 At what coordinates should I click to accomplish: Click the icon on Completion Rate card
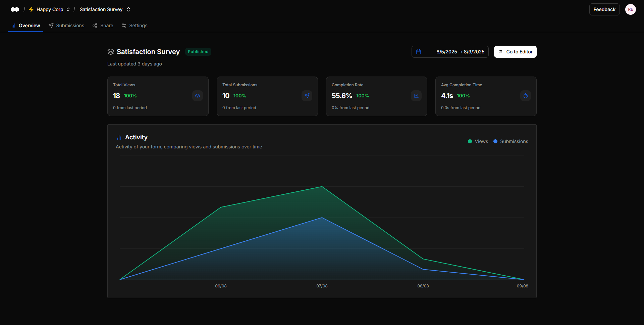[x=416, y=96]
